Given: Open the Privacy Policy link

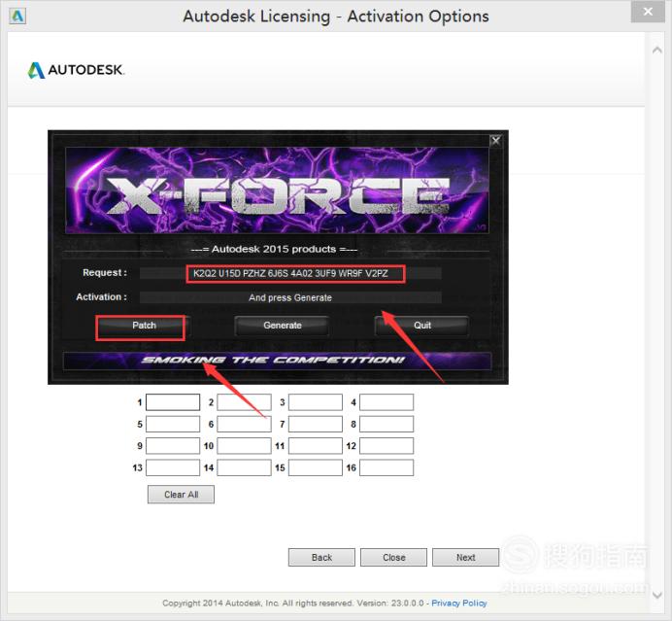Looking at the screenshot, I should (459, 604).
